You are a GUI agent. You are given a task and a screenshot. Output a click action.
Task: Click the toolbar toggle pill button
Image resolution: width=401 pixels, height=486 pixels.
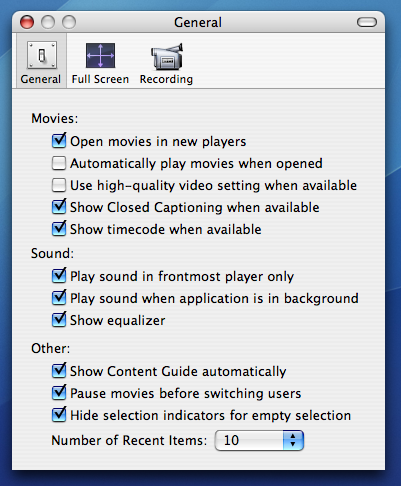click(x=367, y=22)
